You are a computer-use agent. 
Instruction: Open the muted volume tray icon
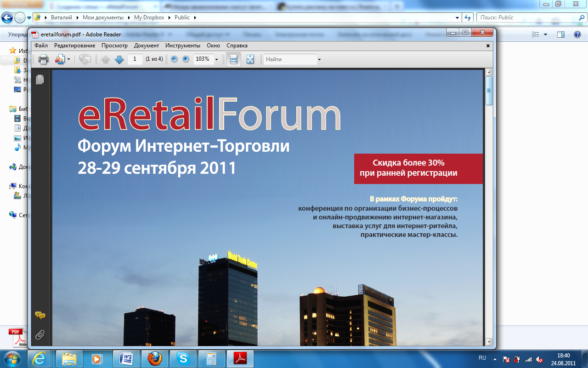(540, 359)
